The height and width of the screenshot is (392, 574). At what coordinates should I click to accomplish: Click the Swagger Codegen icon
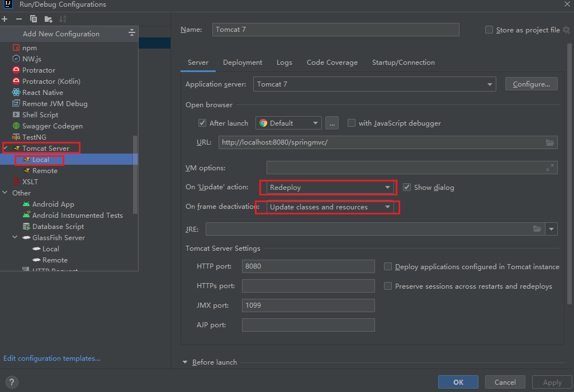point(16,126)
